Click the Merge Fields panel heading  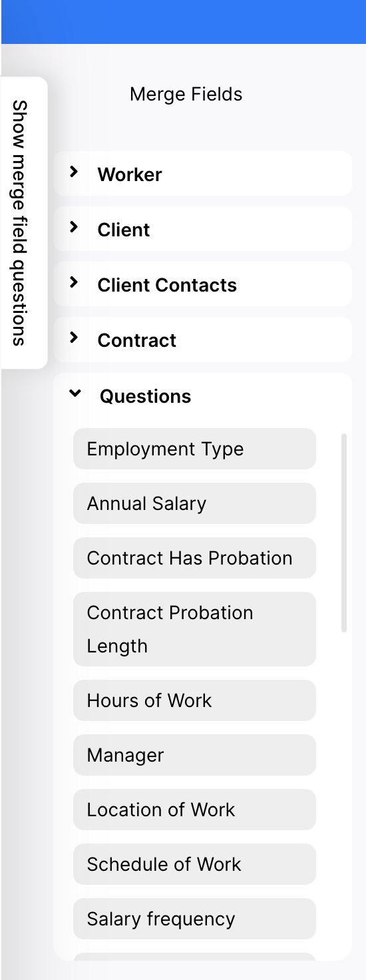[186, 94]
